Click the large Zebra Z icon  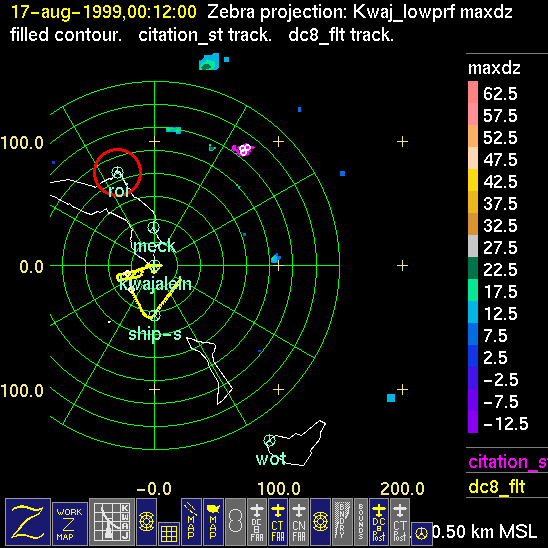(x=28, y=522)
